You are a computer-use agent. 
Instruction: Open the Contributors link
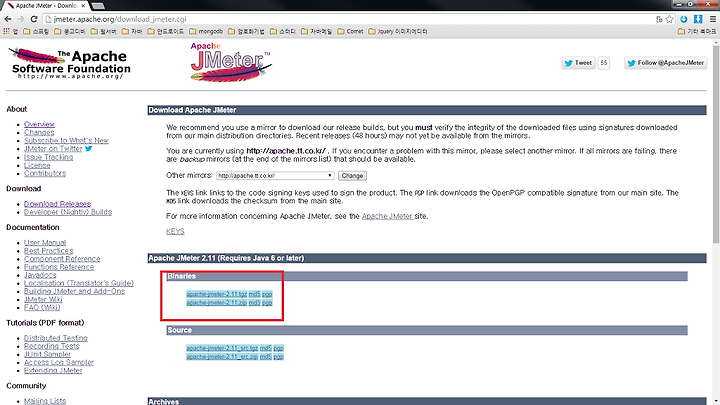tap(45, 173)
